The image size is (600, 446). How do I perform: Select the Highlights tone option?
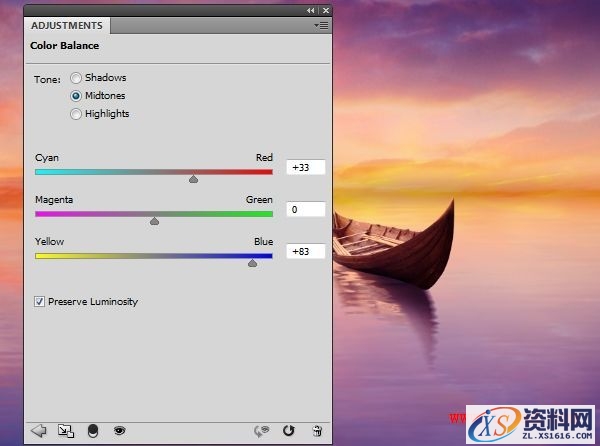(x=76, y=114)
